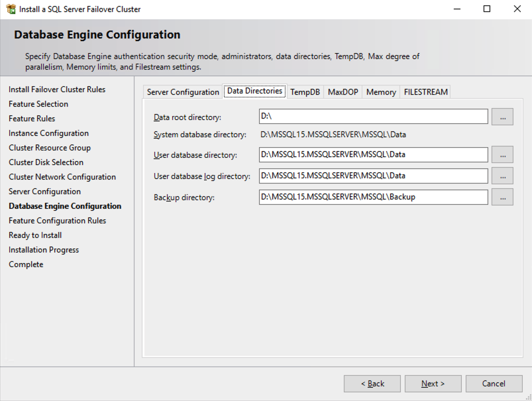The image size is (532, 401).
Task: Switch to the Server Configuration tab
Action: pyautogui.click(x=183, y=92)
